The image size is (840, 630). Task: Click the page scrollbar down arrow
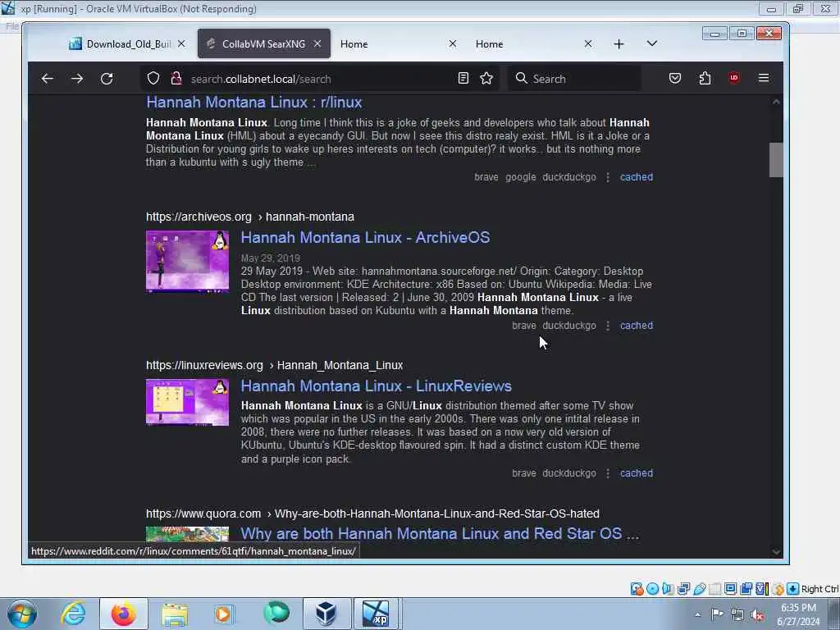pyautogui.click(x=776, y=552)
